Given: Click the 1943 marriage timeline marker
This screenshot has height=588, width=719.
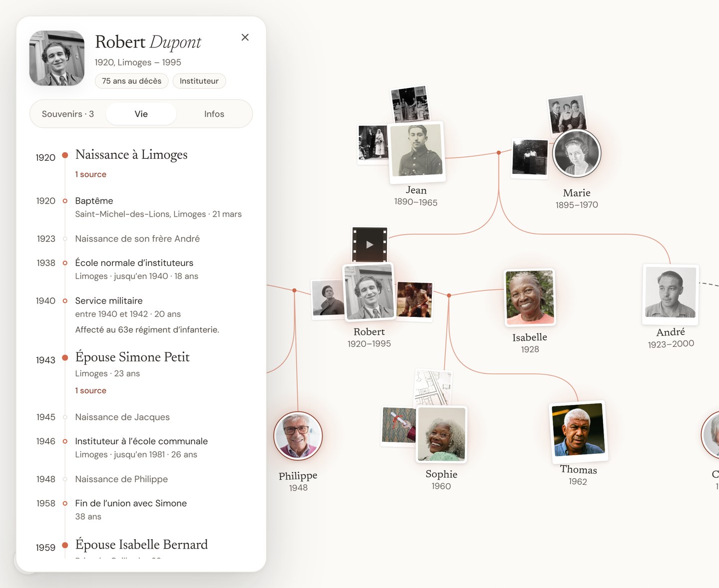Looking at the screenshot, I should (65, 358).
